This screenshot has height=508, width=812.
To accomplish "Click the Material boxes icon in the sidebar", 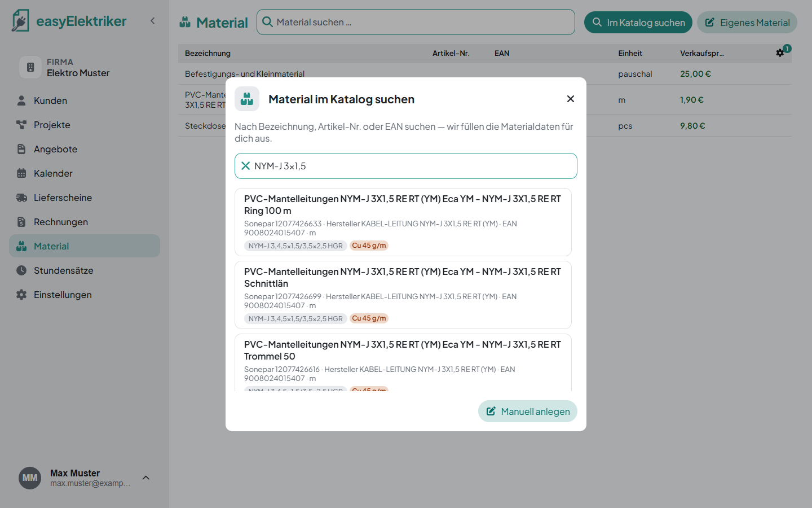I will point(21,246).
